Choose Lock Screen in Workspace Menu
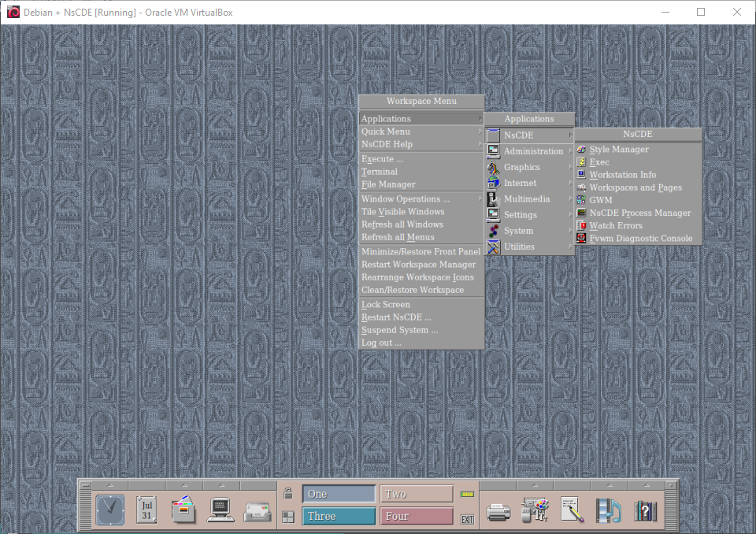Screen dimensions: 756x534 pyautogui.click(x=386, y=305)
